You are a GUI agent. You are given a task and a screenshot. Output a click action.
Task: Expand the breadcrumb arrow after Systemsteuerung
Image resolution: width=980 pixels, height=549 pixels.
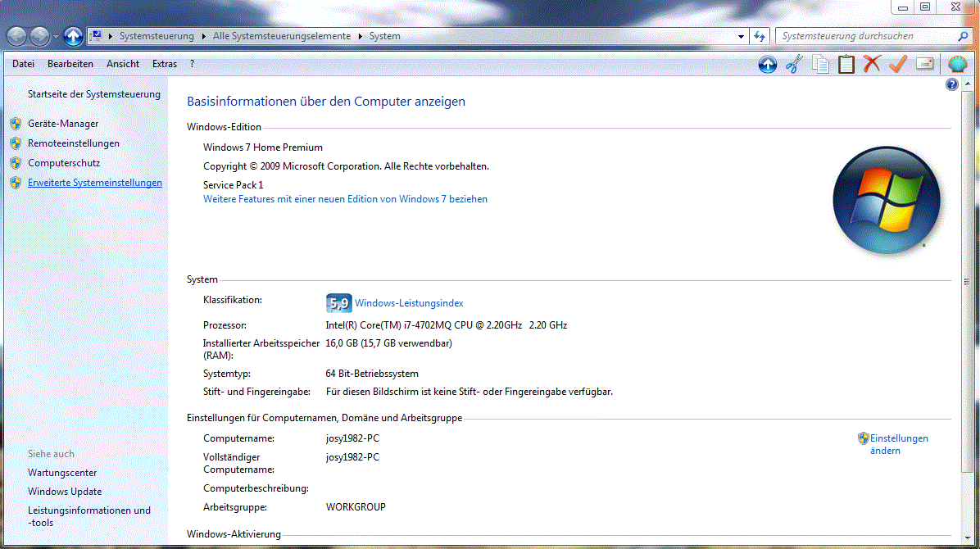pyautogui.click(x=203, y=36)
